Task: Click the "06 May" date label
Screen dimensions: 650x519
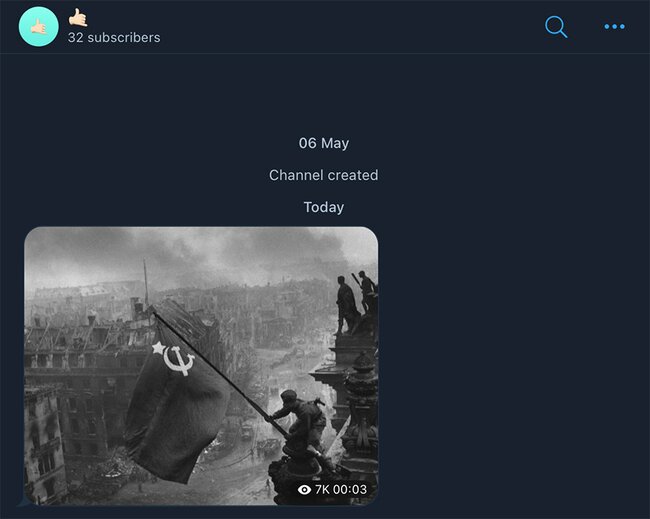Action: (324, 143)
